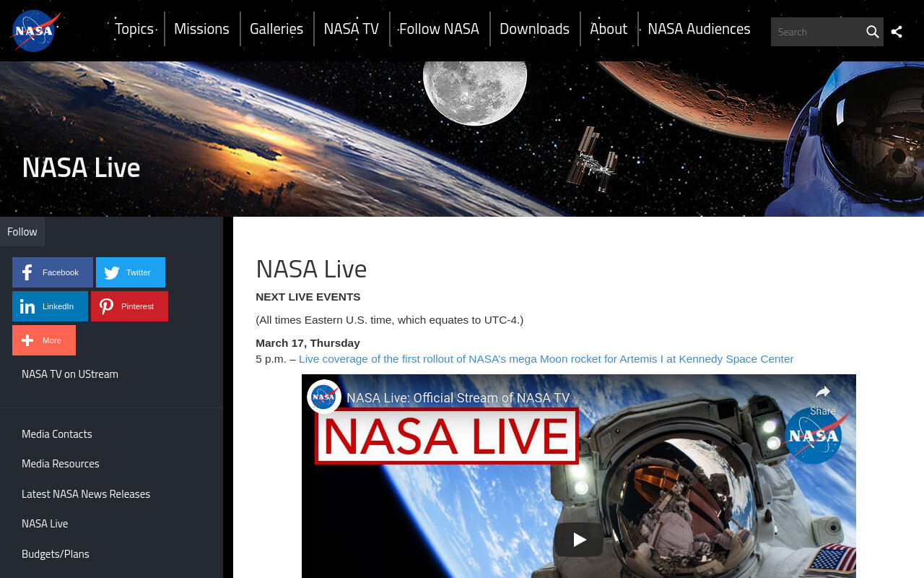Open Latest NASA News Releases link
The image size is (924, 578).
pos(86,494)
